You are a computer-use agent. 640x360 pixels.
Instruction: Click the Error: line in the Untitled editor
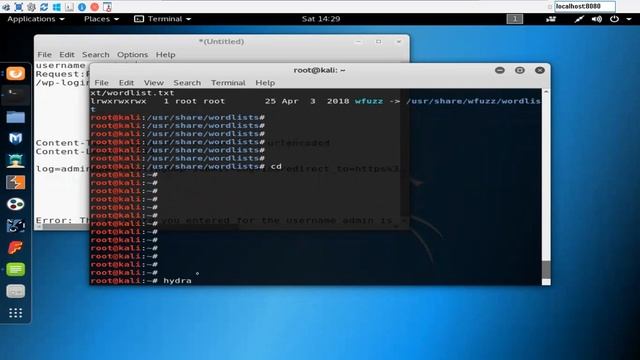62,220
